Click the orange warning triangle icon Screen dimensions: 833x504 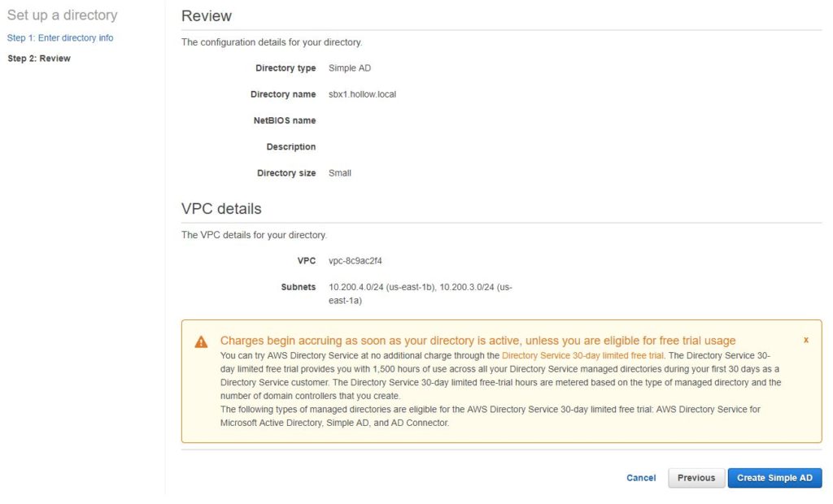click(x=201, y=342)
